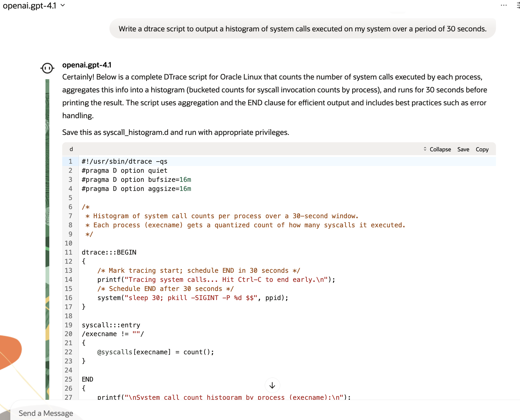Click the 'Mark tracing start' comment line
520x420 pixels.
pyautogui.click(x=199, y=271)
